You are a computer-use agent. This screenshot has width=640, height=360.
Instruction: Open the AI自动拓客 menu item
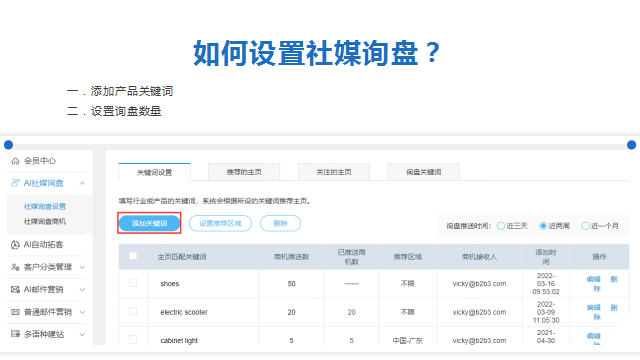(43, 245)
